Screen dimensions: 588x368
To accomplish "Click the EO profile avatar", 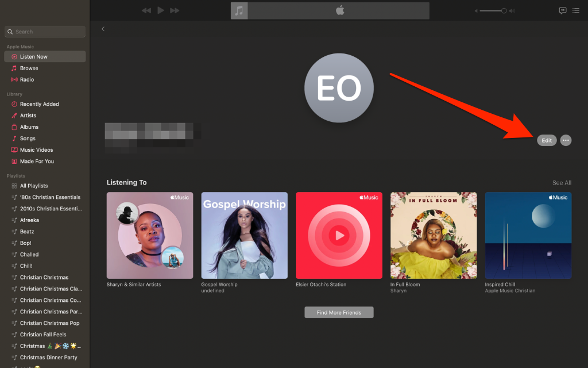I will pyautogui.click(x=339, y=88).
